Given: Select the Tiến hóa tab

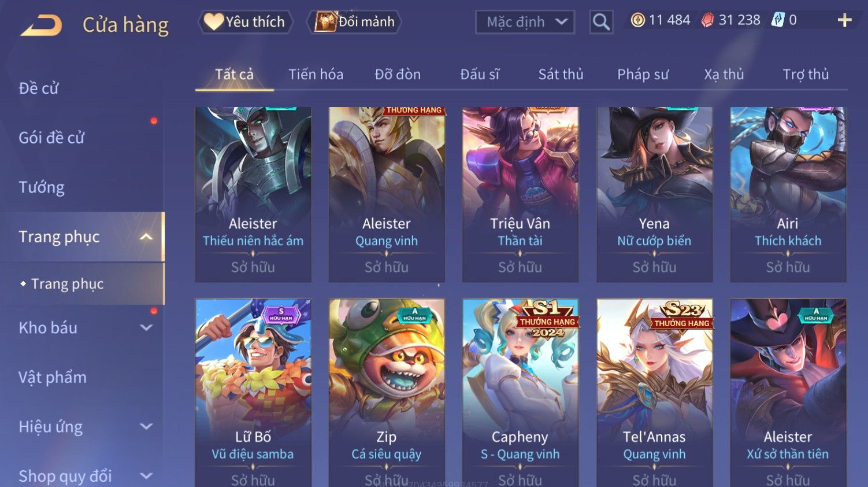Looking at the screenshot, I should 316,75.
